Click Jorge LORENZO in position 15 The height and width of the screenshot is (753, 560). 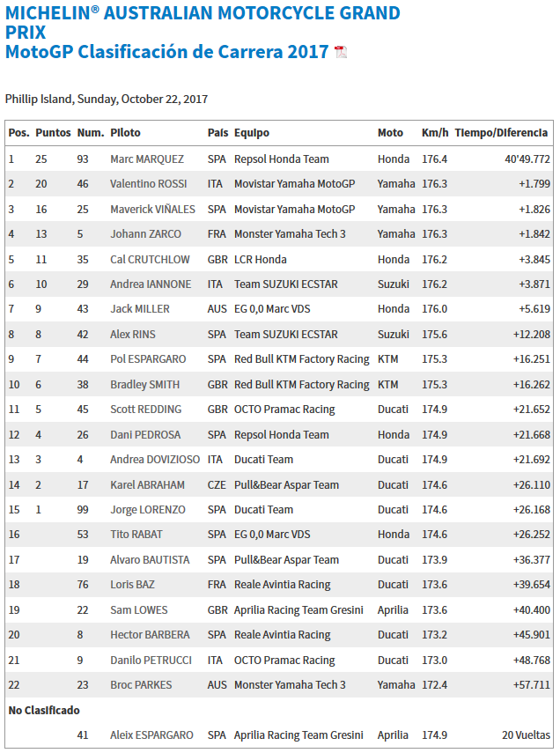pyautogui.click(x=148, y=510)
